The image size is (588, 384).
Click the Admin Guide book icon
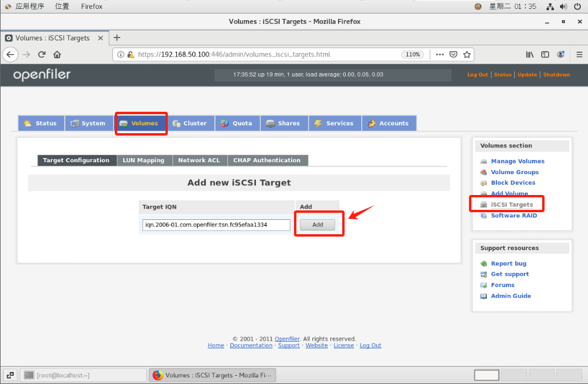click(x=484, y=297)
